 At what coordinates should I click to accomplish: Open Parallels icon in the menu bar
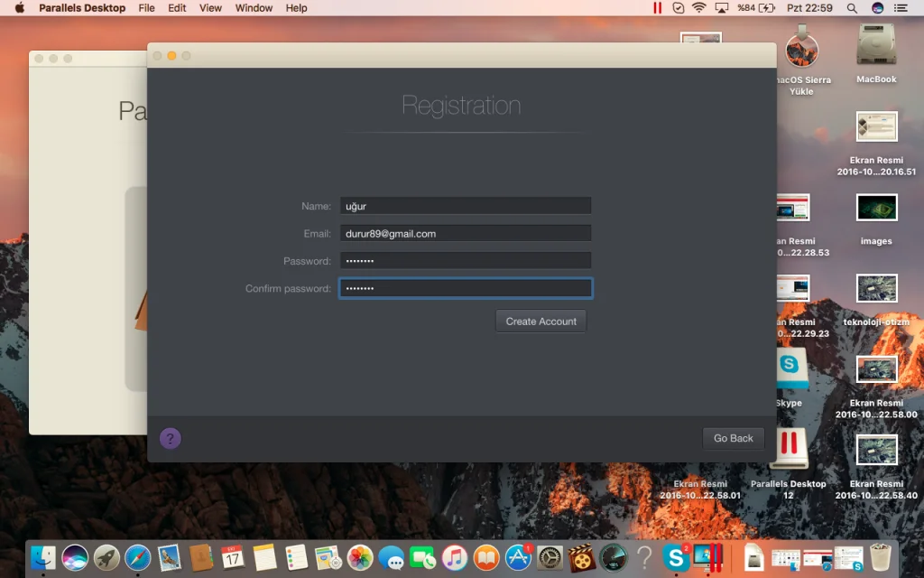coord(657,8)
